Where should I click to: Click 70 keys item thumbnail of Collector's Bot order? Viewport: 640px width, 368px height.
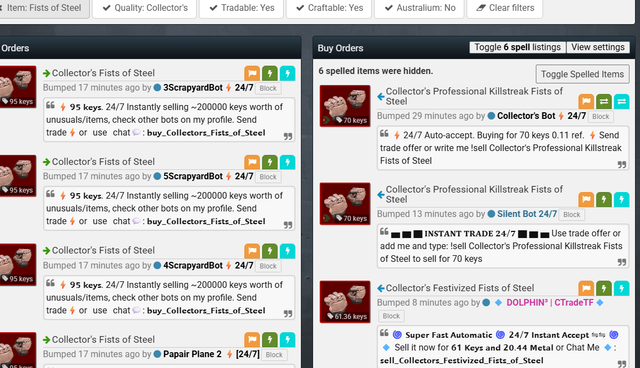click(x=345, y=106)
